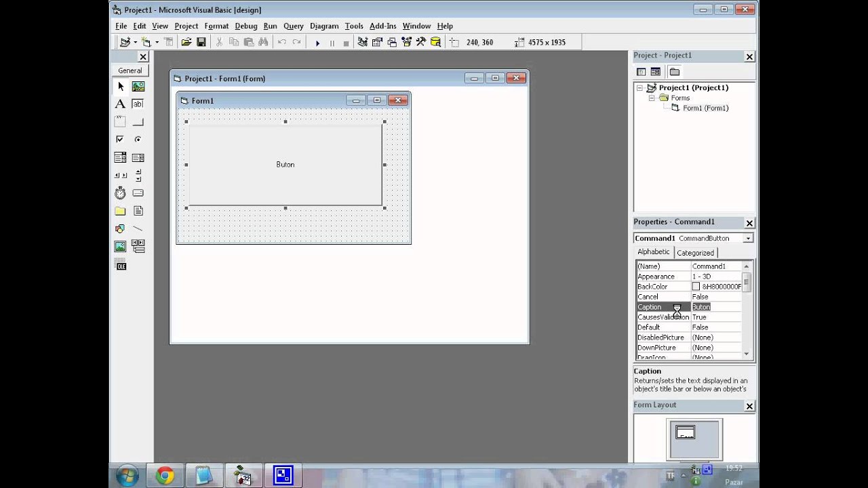This screenshot has width=868, height=488.
Task: Open Form Layout Window from toolbar
Action: click(x=392, y=42)
